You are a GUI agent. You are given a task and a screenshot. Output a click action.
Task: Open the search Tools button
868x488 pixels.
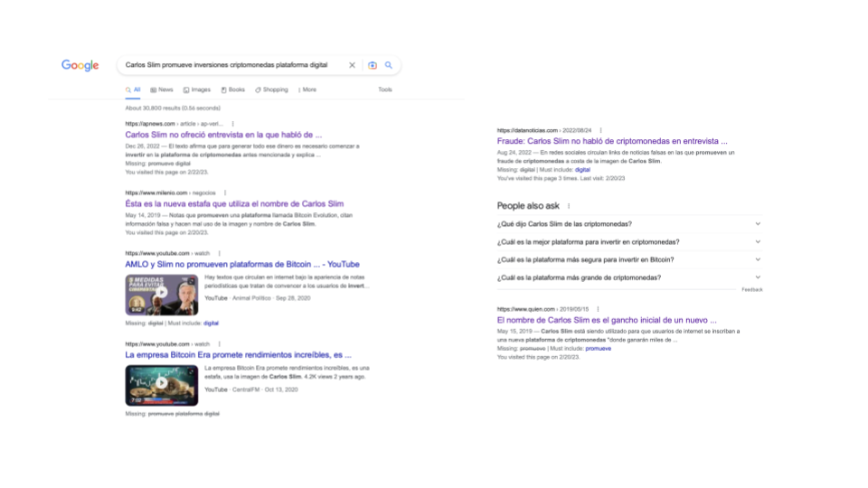pos(385,89)
